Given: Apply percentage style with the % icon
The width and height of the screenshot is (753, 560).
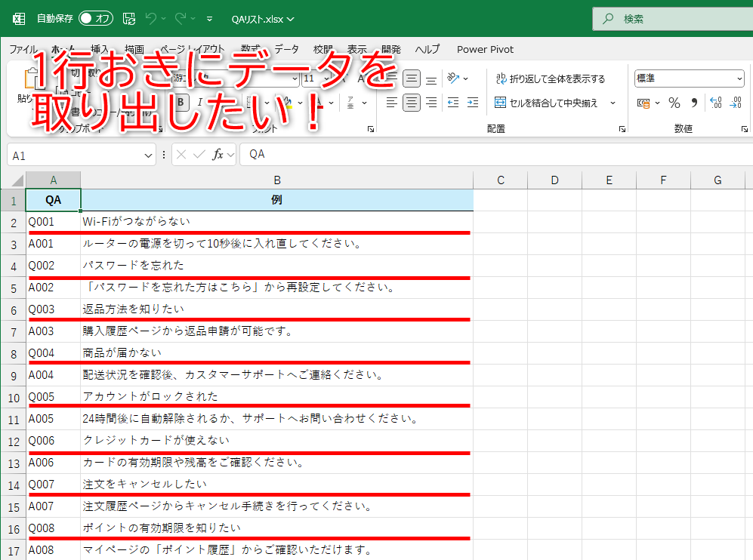Looking at the screenshot, I should (674, 103).
